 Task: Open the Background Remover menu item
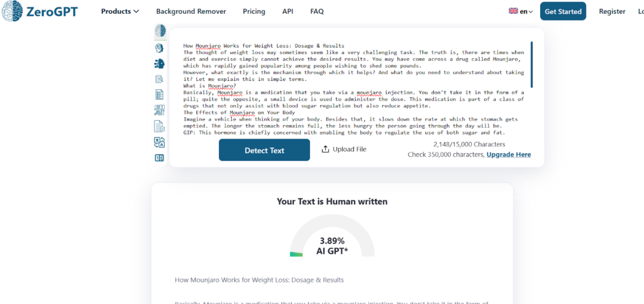[x=191, y=11]
